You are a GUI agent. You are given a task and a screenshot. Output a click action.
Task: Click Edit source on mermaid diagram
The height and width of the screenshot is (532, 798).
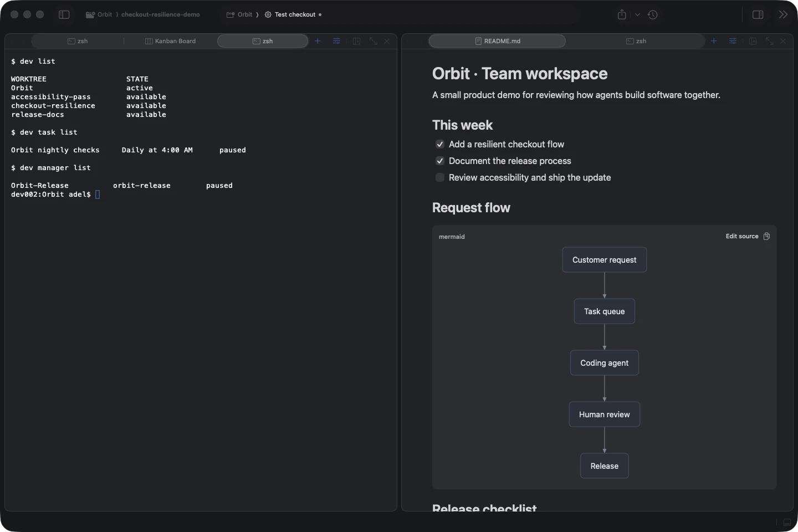click(x=742, y=236)
